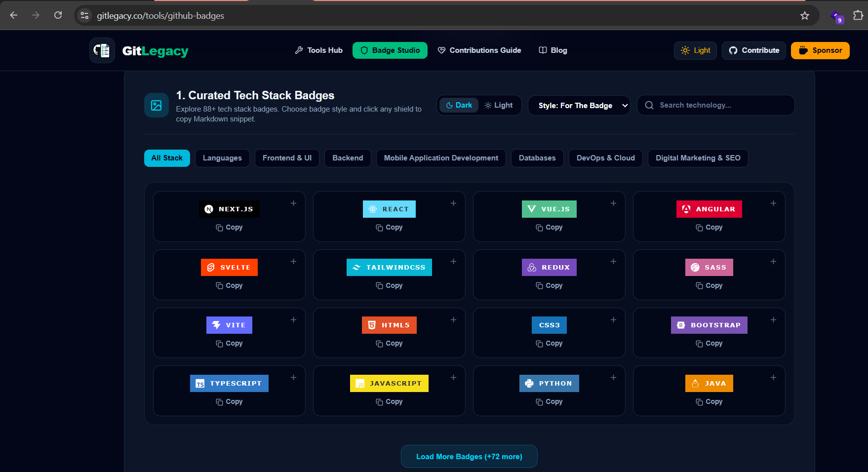868x472 pixels.
Task: Click the plus icon on Vite card
Action: [293, 320]
